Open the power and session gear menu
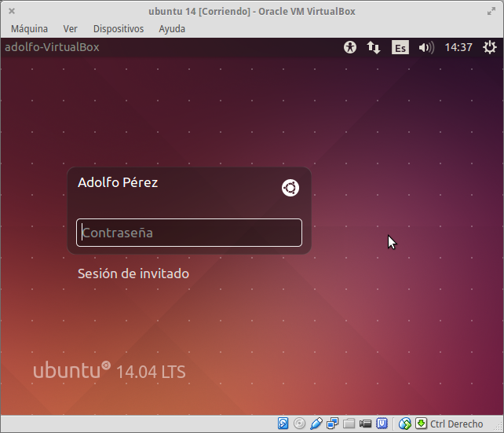The width and height of the screenshot is (504, 433). (490, 47)
